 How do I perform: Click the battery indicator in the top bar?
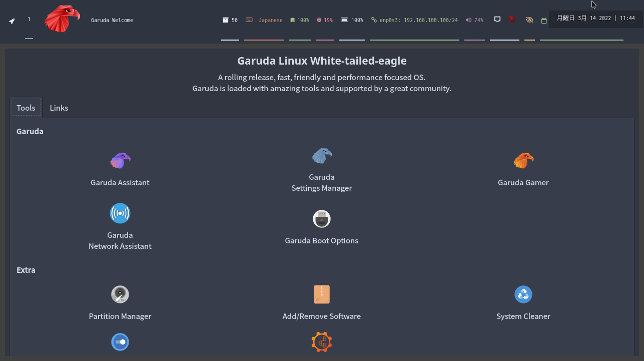[352, 20]
